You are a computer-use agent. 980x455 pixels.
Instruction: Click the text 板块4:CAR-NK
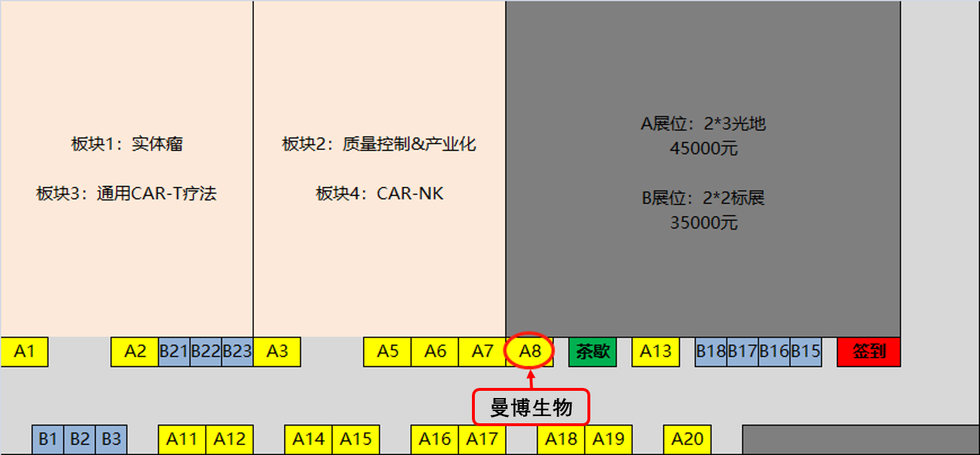pyautogui.click(x=380, y=193)
